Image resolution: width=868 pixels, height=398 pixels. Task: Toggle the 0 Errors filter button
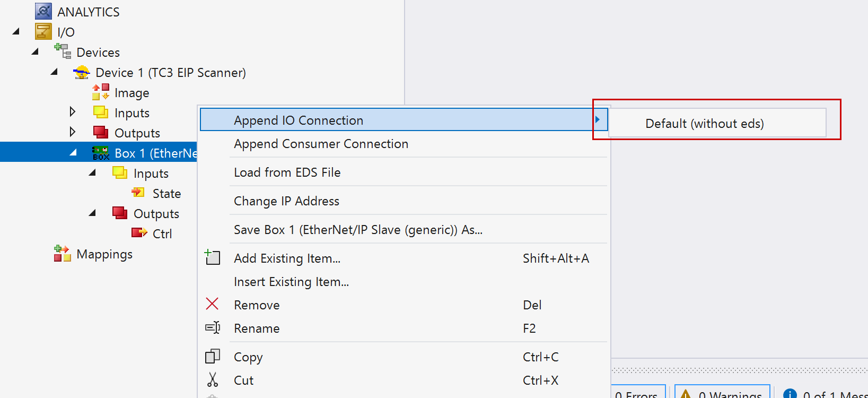click(x=638, y=393)
